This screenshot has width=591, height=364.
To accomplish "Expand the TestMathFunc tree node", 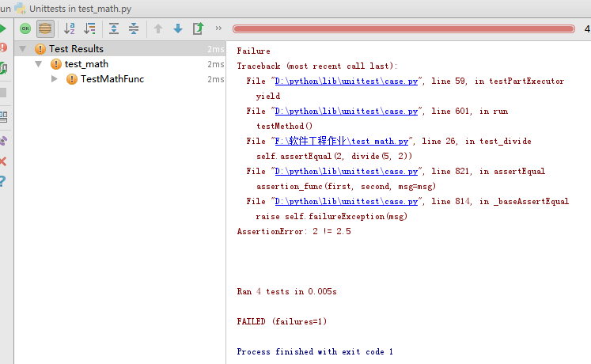I will pyautogui.click(x=55, y=79).
